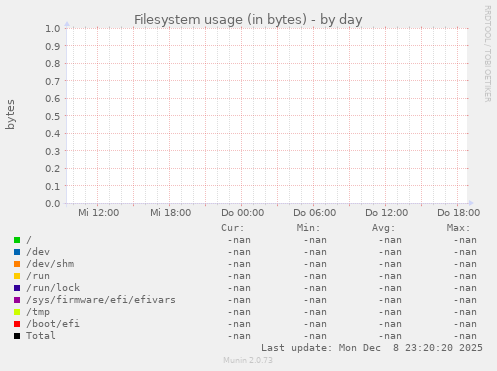Image resolution: width=497 pixels, height=371 pixels.
Task: Click the 'Max:' column header
Action: point(458,228)
